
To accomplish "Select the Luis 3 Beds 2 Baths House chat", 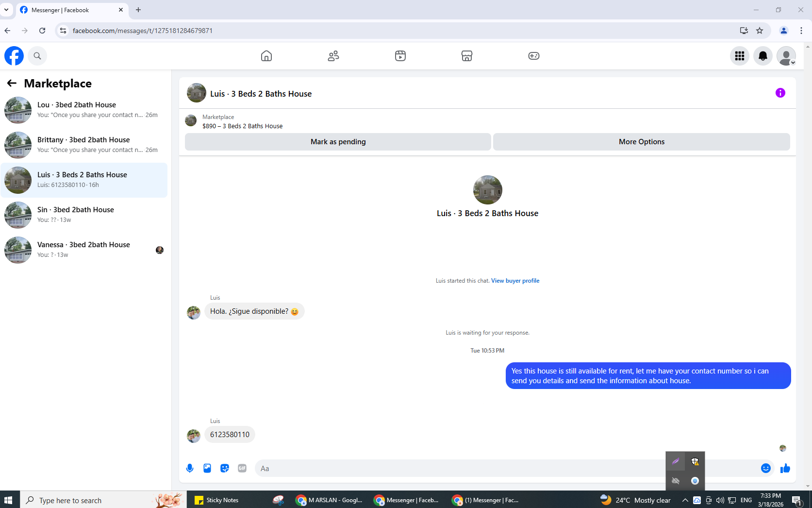I will pyautogui.click(x=84, y=180).
